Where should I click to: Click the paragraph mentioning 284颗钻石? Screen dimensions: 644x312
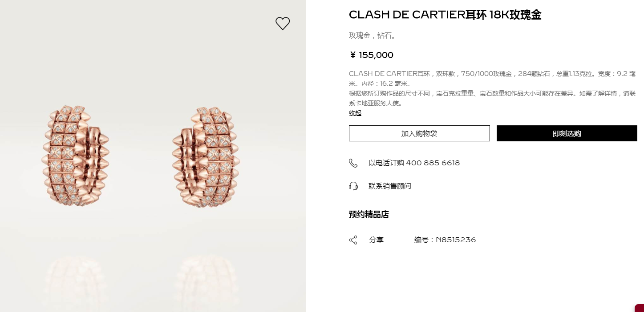[x=492, y=78]
